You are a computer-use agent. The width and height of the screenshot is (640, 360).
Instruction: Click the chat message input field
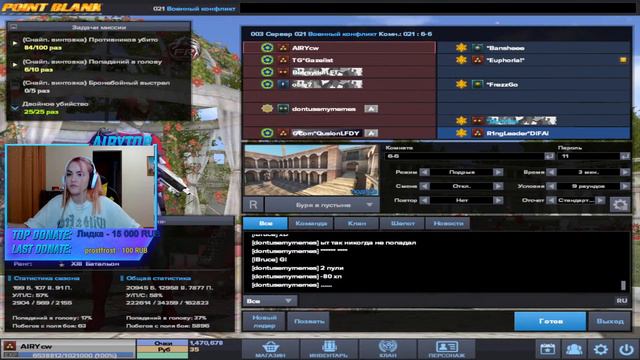point(455,301)
